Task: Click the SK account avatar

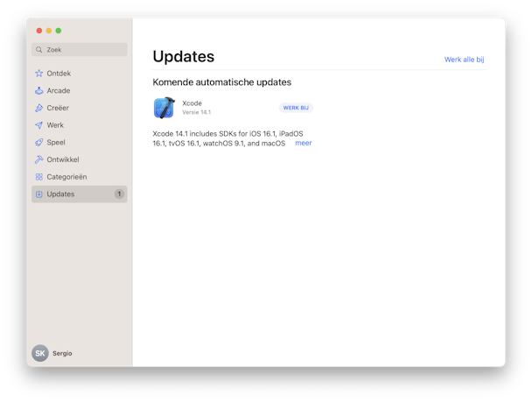Action: [x=40, y=353]
